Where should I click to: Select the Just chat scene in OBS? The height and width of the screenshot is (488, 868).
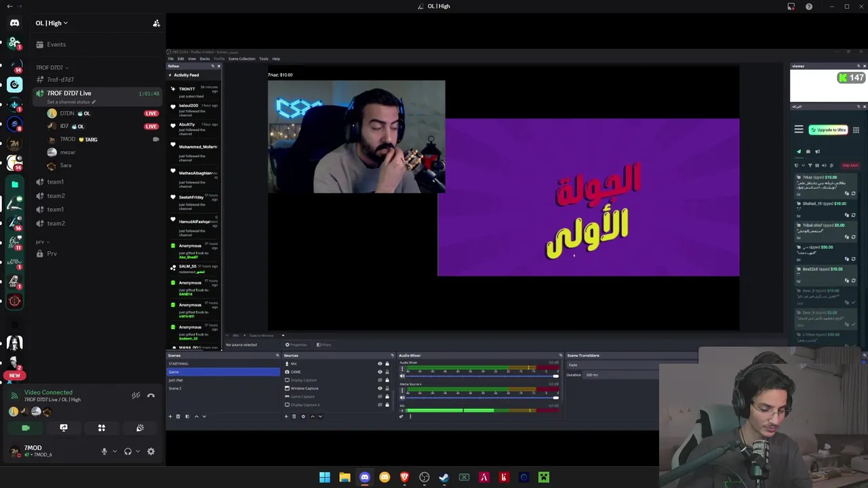(224, 380)
